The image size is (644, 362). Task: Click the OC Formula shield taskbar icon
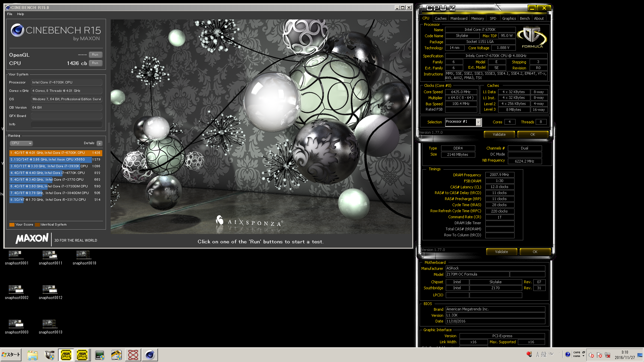point(49,355)
